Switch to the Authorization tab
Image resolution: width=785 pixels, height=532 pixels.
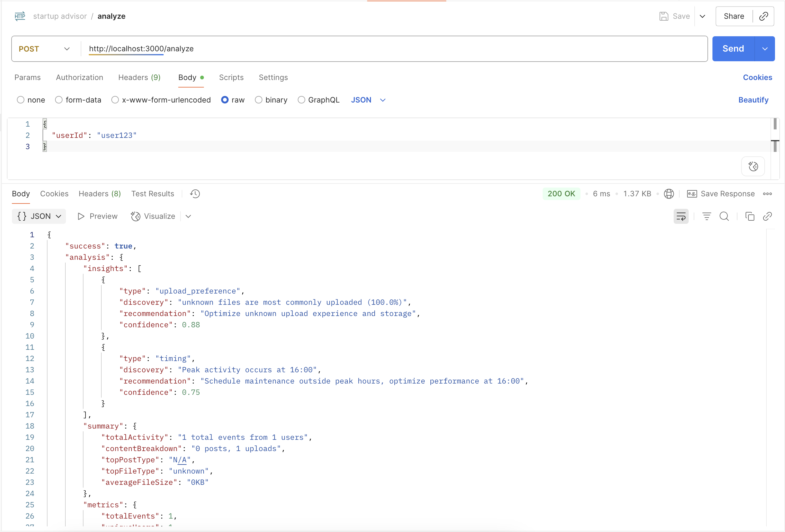pyautogui.click(x=79, y=78)
